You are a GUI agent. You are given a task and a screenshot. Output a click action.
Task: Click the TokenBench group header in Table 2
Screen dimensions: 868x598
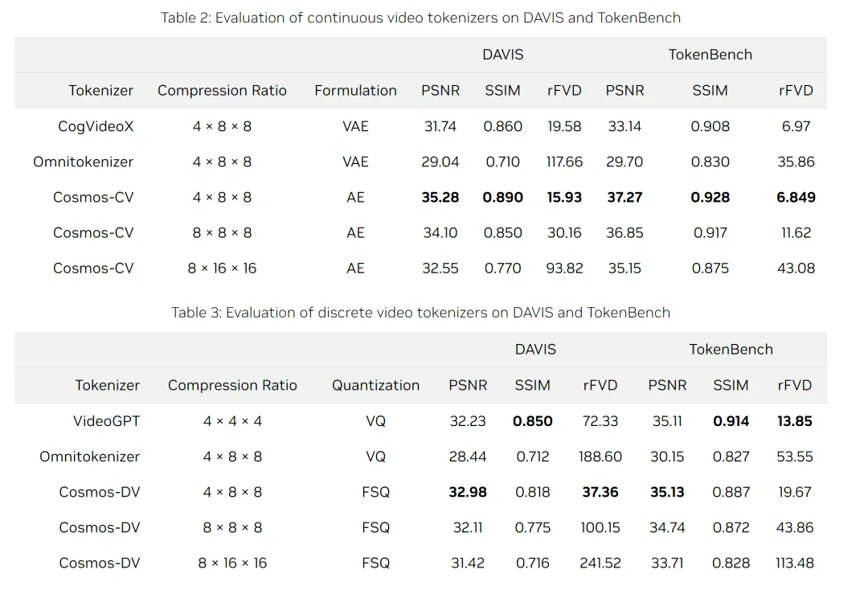click(x=710, y=55)
